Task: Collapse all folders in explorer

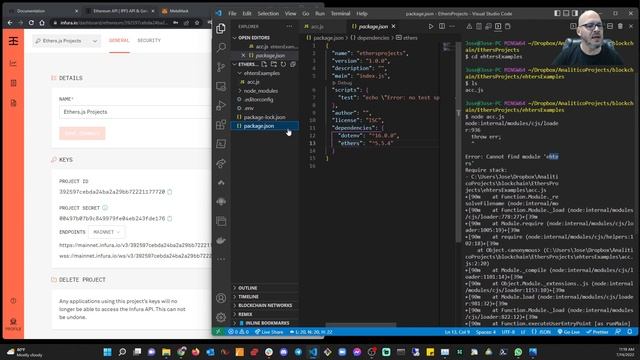Action: tap(293, 64)
